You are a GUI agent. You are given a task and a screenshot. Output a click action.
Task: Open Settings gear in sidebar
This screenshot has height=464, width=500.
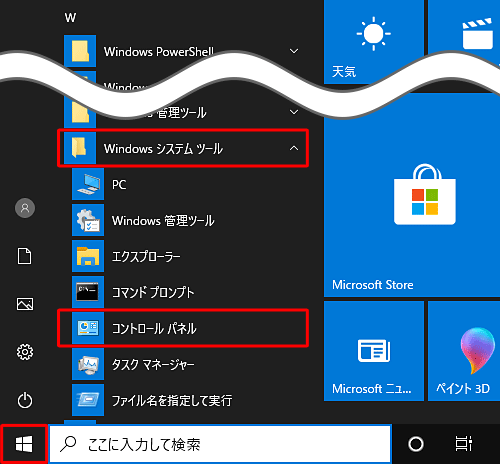(25, 352)
